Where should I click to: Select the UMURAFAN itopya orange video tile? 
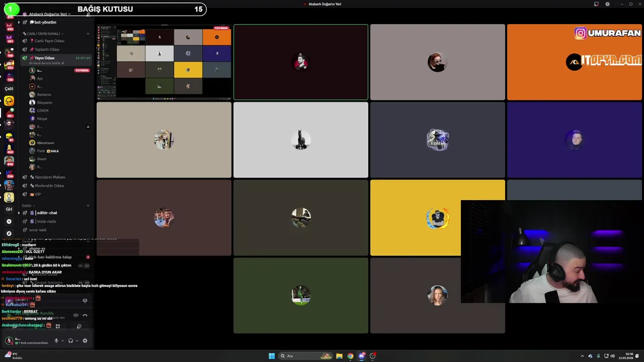575,62
